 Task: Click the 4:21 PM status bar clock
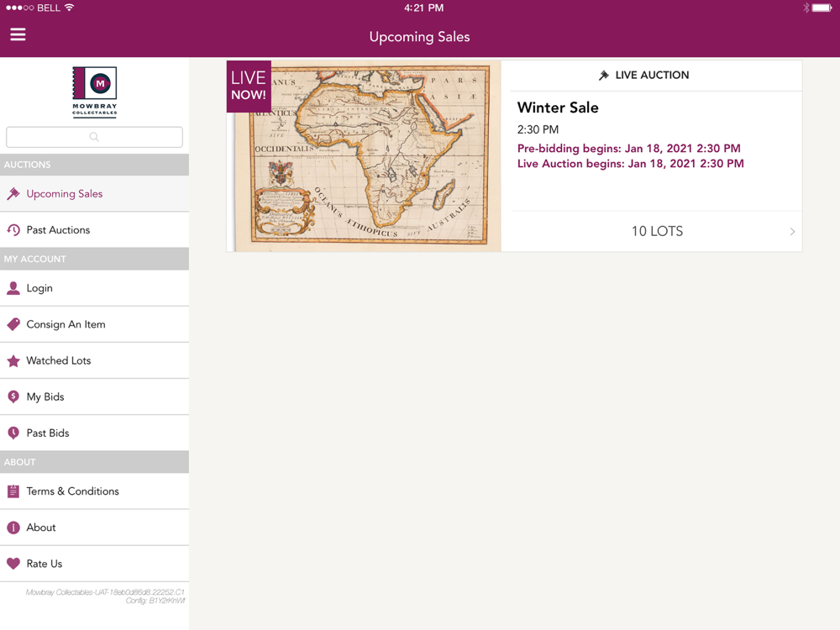(423, 8)
